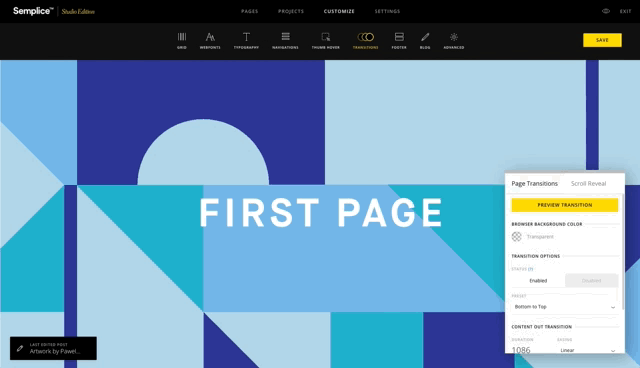Viewport: 640px width, 368px height.
Task: Open the Projects menu item
Action: pyautogui.click(x=291, y=11)
